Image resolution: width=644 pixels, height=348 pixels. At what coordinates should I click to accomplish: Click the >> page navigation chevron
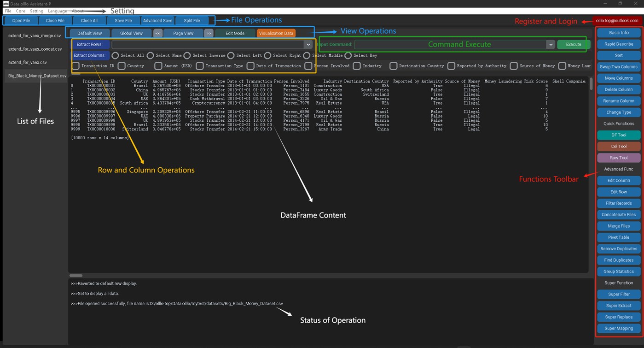[209, 33]
